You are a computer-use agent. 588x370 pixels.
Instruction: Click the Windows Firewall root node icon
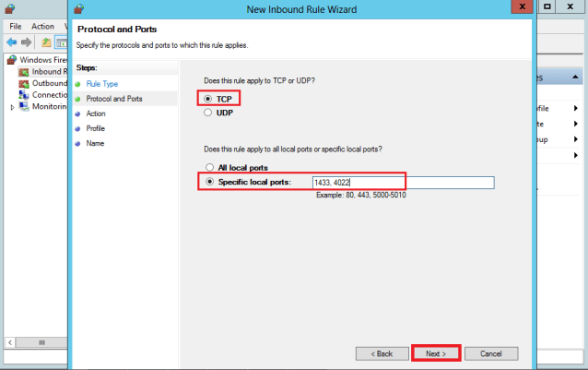(x=12, y=59)
